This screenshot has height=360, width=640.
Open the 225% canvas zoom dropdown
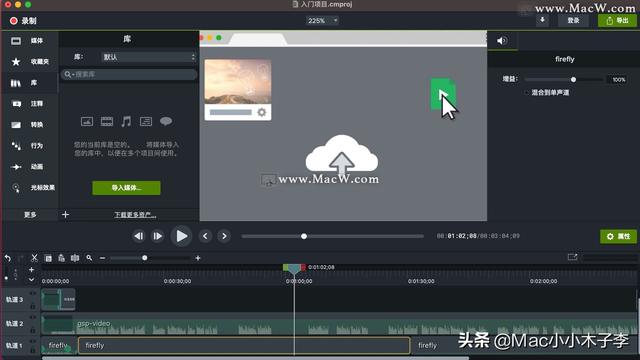coord(322,20)
